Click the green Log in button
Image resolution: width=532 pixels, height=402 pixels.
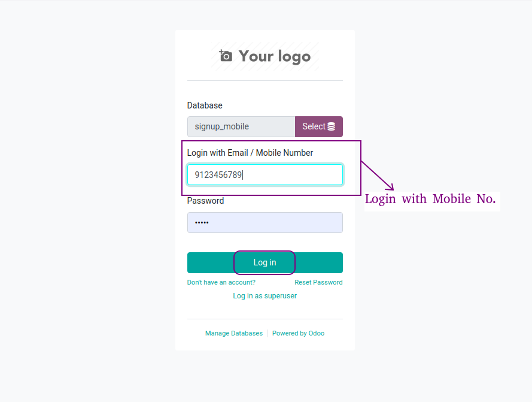click(x=265, y=262)
